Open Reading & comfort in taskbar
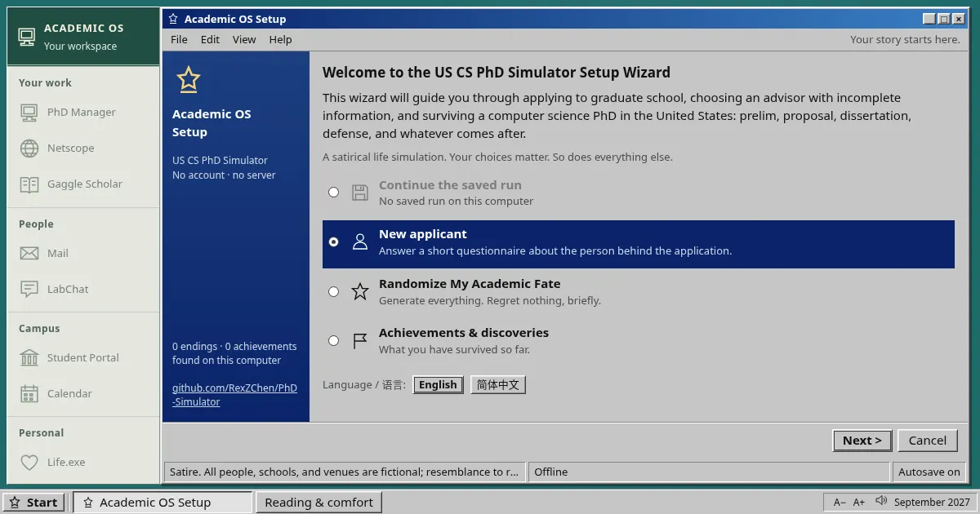This screenshot has width=980, height=514. [x=318, y=503]
